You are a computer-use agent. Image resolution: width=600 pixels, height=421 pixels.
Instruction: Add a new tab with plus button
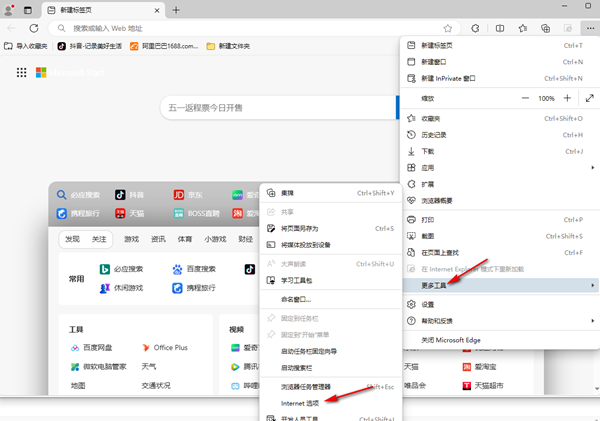tap(176, 10)
